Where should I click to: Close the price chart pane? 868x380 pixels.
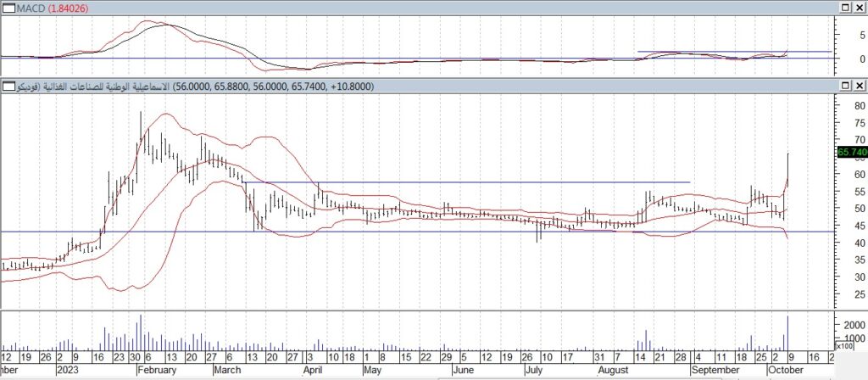pos(860,87)
